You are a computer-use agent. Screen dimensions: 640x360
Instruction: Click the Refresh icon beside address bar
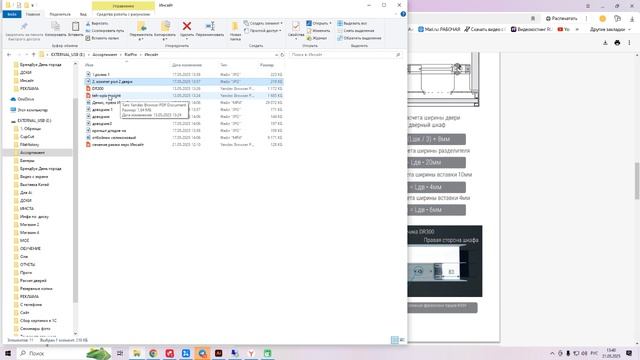tap(282, 54)
